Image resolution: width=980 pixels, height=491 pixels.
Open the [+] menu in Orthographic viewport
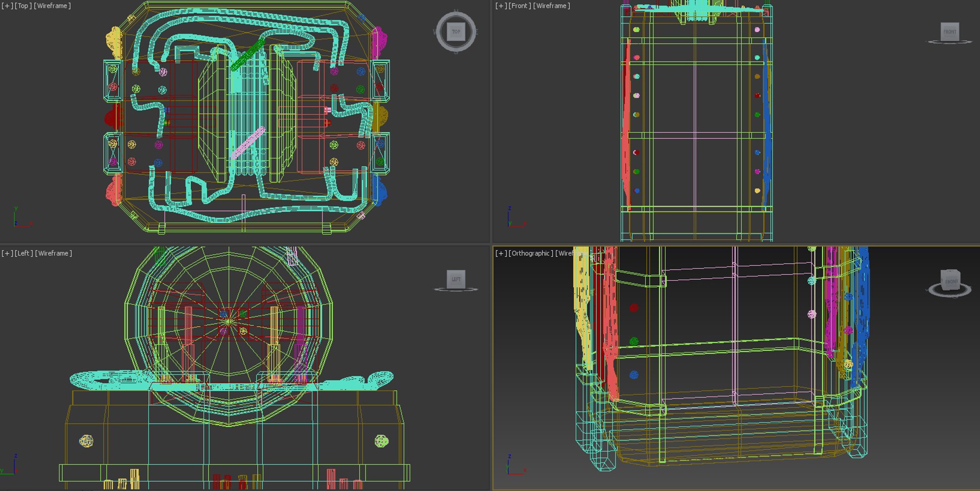(501, 253)
